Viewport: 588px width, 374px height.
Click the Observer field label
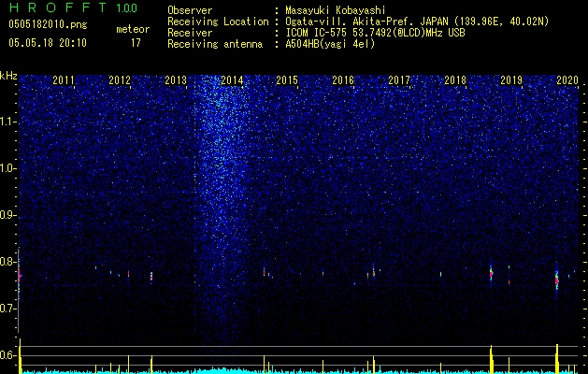(x=190, y=10)
